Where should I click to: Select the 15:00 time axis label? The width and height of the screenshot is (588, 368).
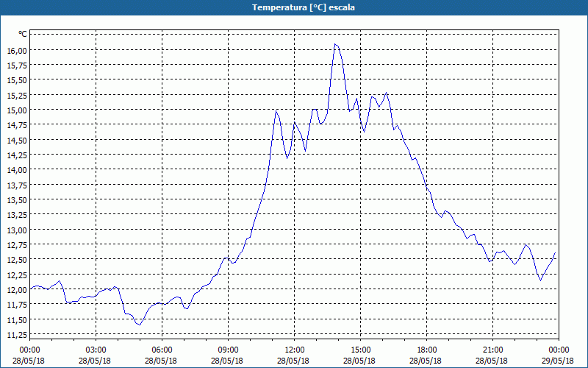point(360,350)
